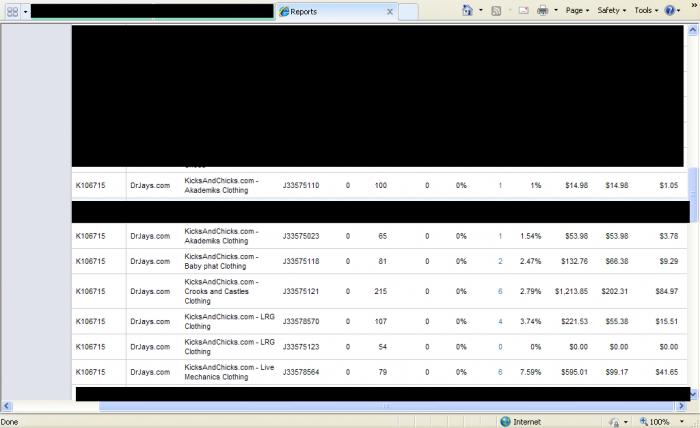The height and width of the screenshot is (428, 700).
Task: Click the horizontal scrollbar right arrow
Action: 681,406
